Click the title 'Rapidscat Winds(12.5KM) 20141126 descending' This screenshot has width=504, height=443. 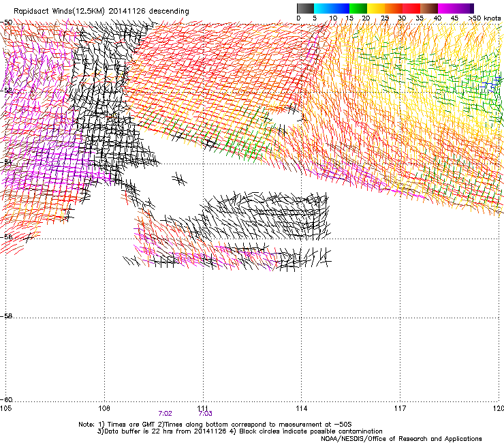pos(101,11)
